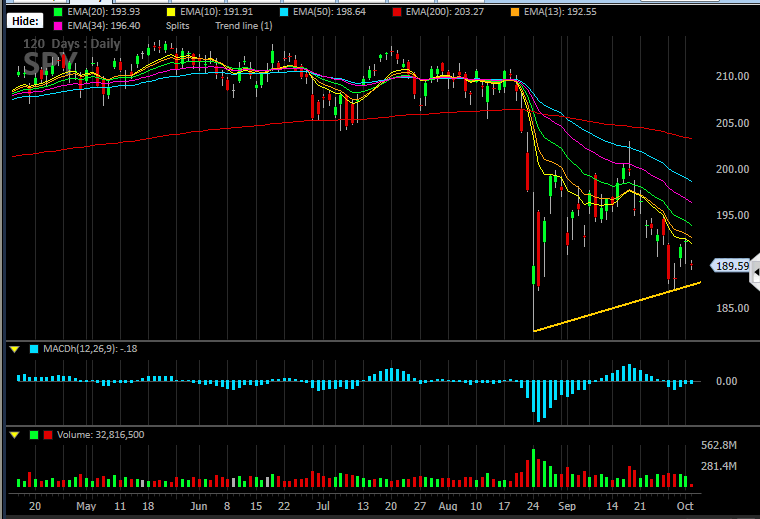Click the cyan EMA(50) color swatch
Screen dimensions: 760x519
pyautogui.click(x=284, y=12)
